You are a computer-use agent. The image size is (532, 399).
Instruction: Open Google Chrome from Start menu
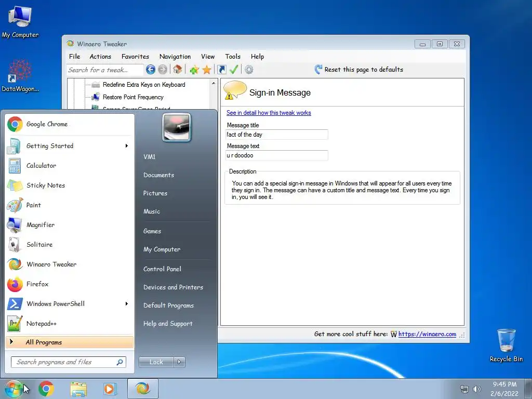point(69,124)
